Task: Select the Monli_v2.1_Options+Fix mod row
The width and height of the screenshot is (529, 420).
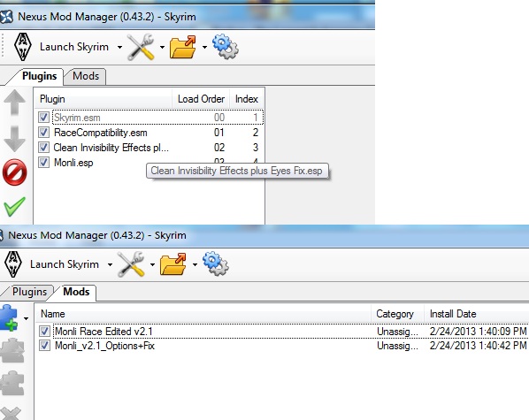Action: [x=282, y=346]
